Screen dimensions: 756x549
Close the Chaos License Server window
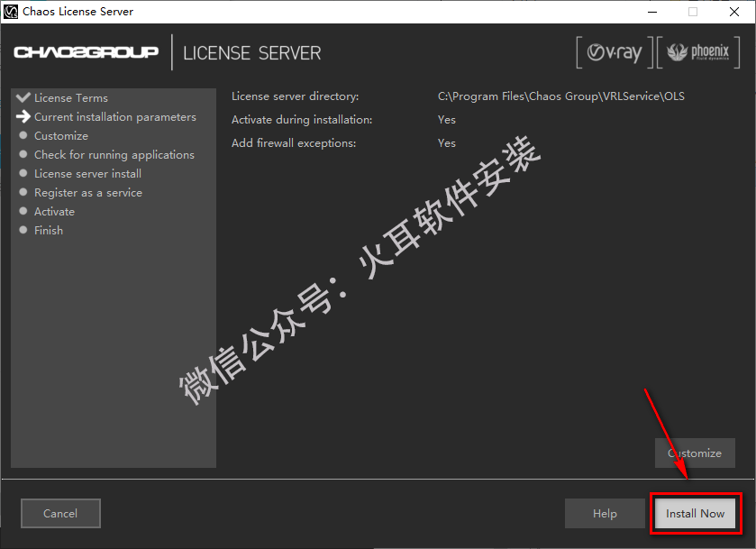733,12
